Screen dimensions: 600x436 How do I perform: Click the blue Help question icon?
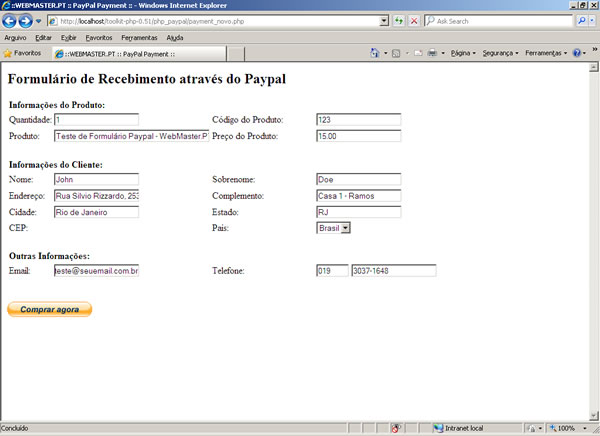pos(577,53)
